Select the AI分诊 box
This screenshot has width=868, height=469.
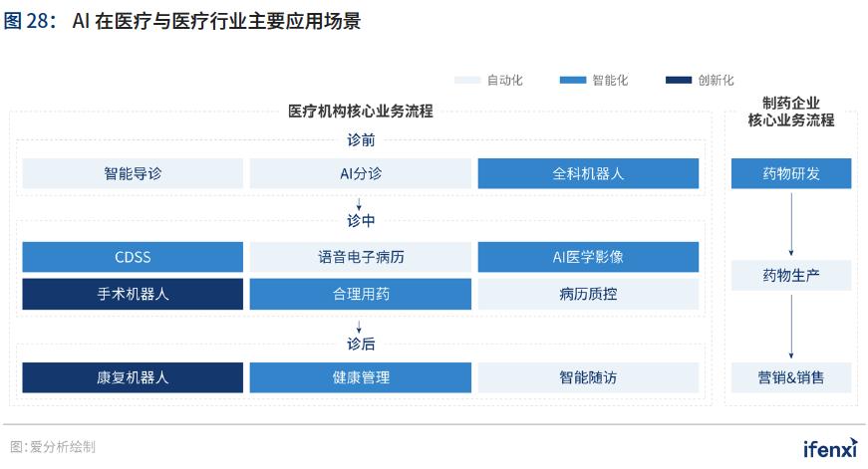pos(360,173)
